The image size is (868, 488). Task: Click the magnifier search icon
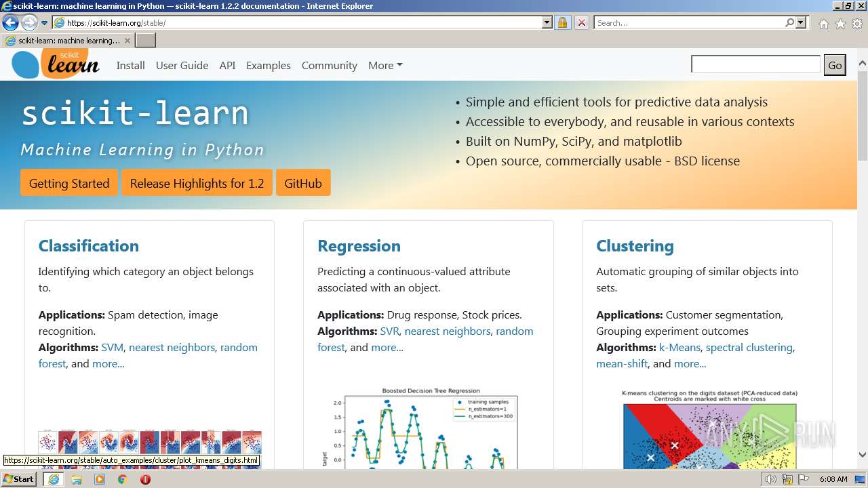click(790, 23)
